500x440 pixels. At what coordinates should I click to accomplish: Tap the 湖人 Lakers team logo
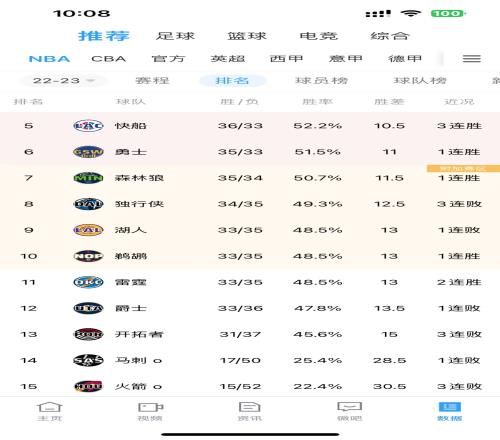point(88,230)
